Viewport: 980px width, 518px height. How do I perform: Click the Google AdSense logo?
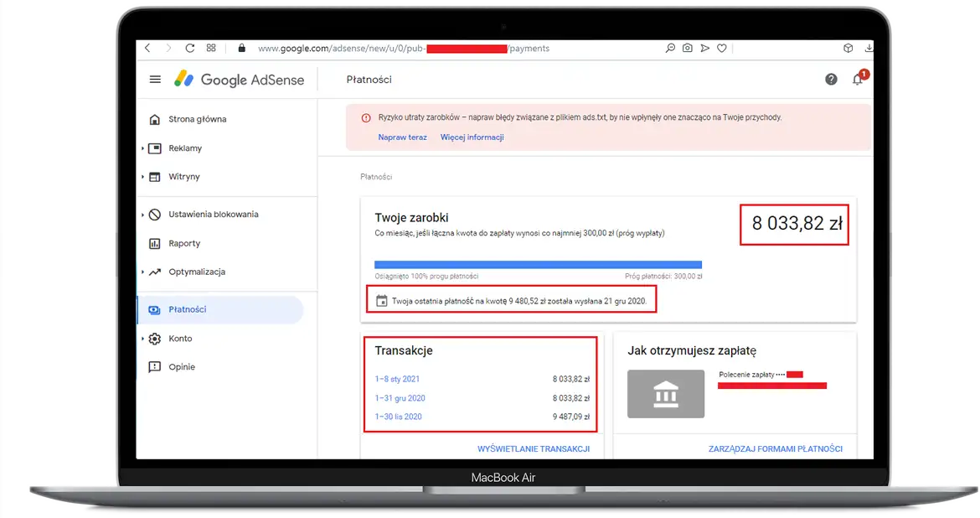click(240, 80)
